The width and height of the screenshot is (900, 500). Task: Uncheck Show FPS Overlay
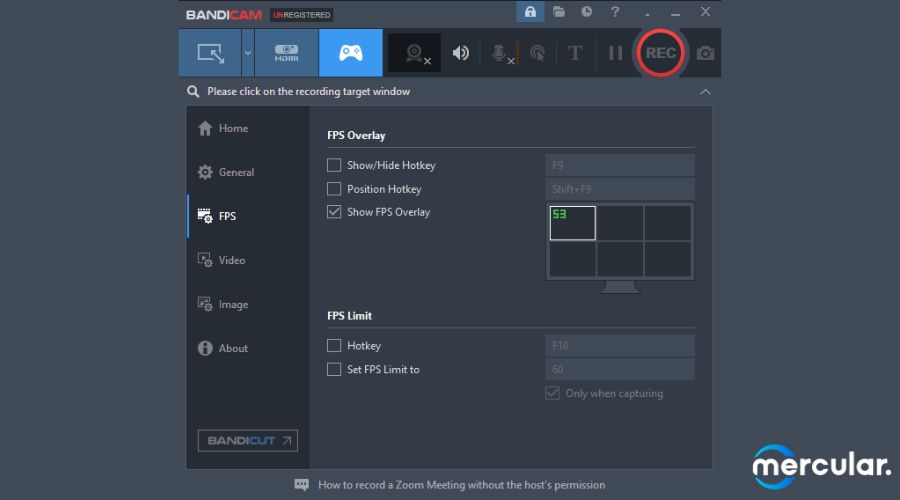pos(334,212)
